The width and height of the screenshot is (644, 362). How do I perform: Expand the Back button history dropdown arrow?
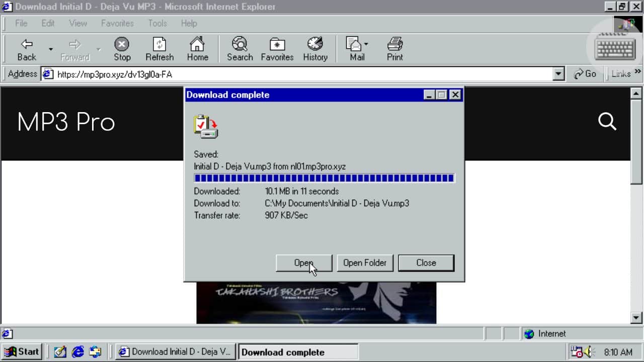(x=50, y=49)
